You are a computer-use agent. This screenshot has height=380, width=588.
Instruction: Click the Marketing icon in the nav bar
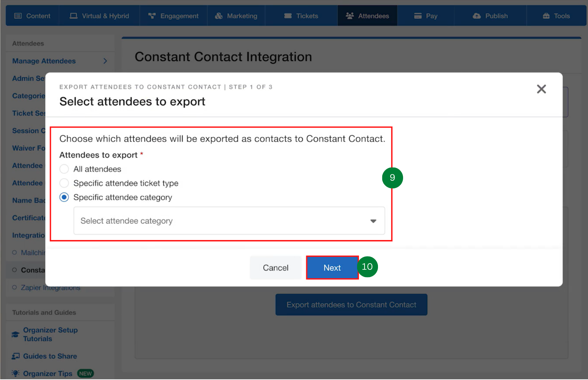point(219,16)
